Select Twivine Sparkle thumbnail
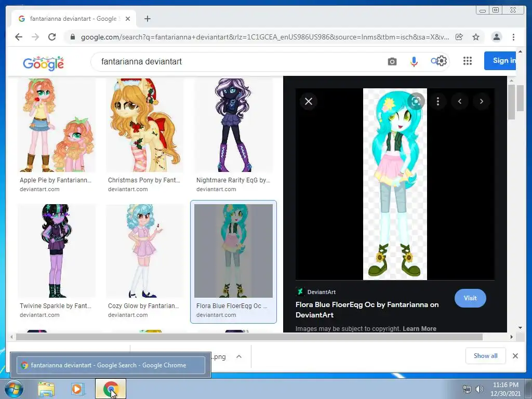 click(x=57, y=251)
